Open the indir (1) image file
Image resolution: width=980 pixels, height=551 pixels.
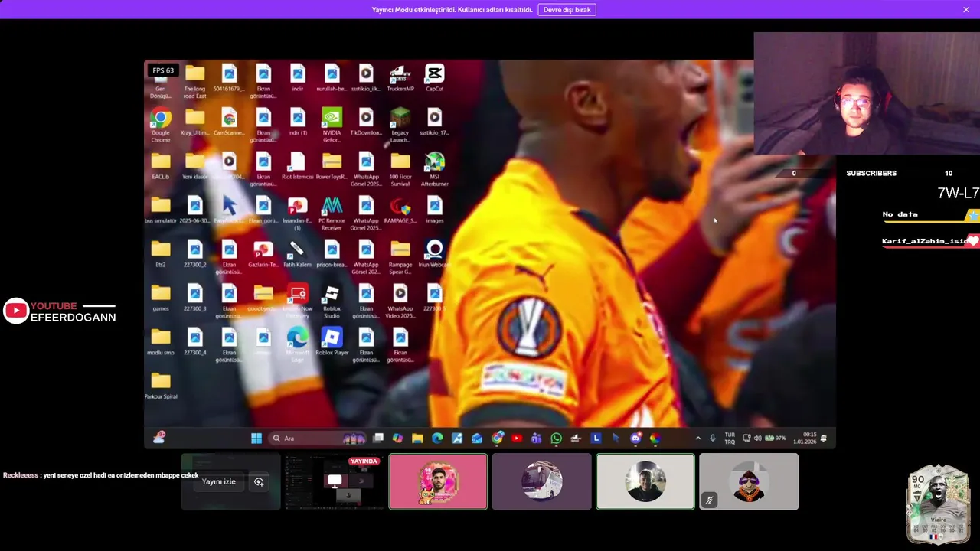click(297, 122)
